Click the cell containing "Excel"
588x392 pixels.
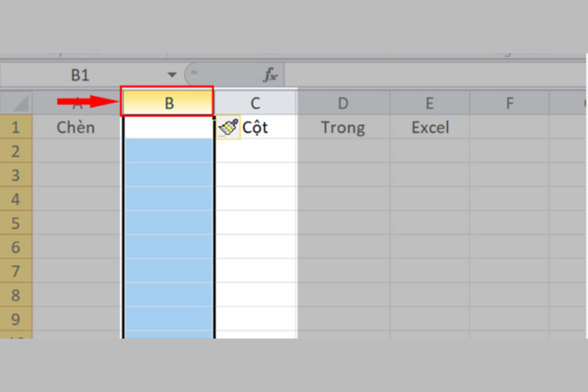[430, 128]
